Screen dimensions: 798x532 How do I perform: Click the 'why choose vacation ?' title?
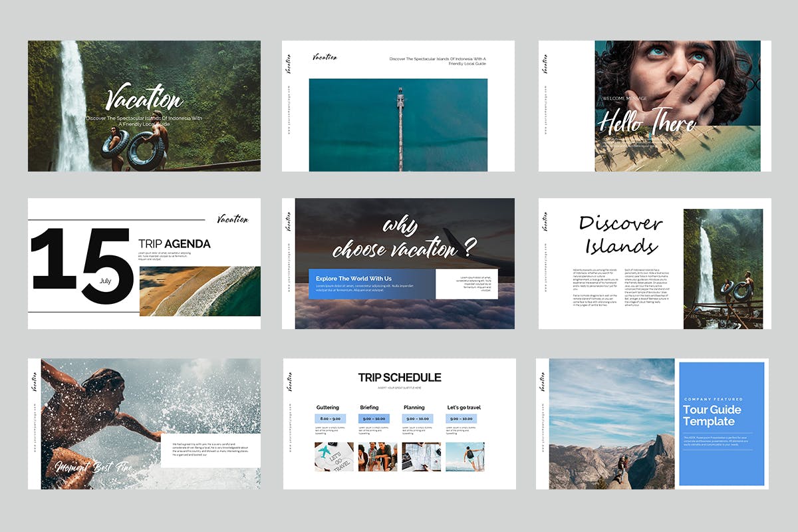(x=404, y=238)
